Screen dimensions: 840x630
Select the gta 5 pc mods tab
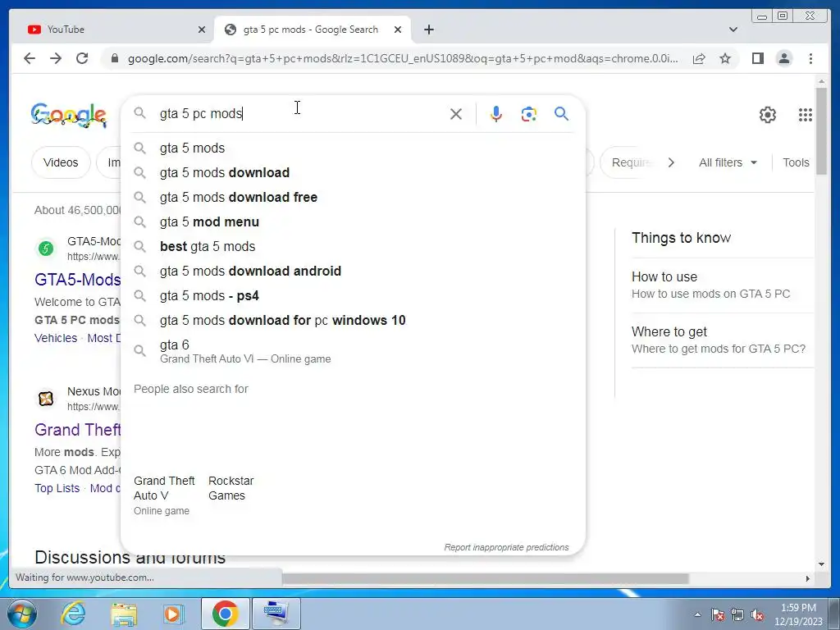[313, 30]
